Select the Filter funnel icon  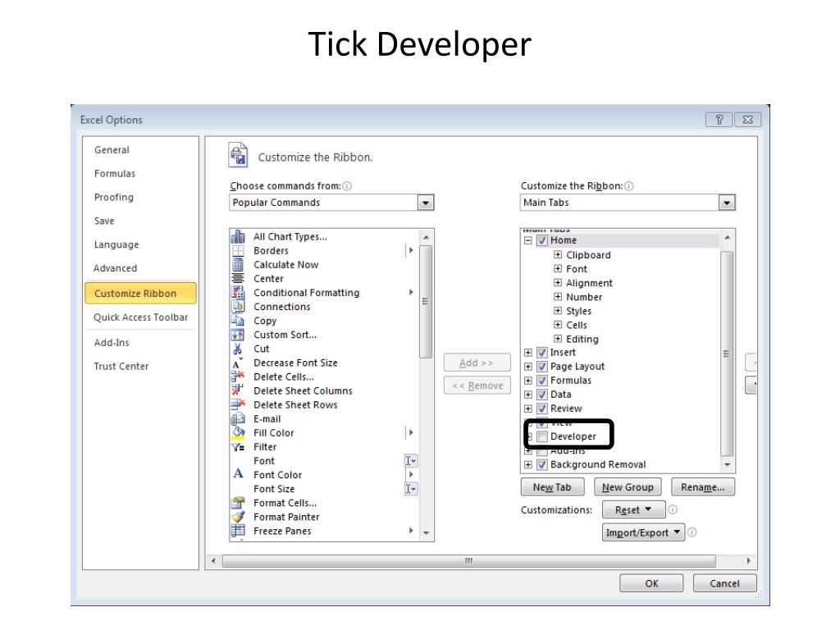[238, 447]
